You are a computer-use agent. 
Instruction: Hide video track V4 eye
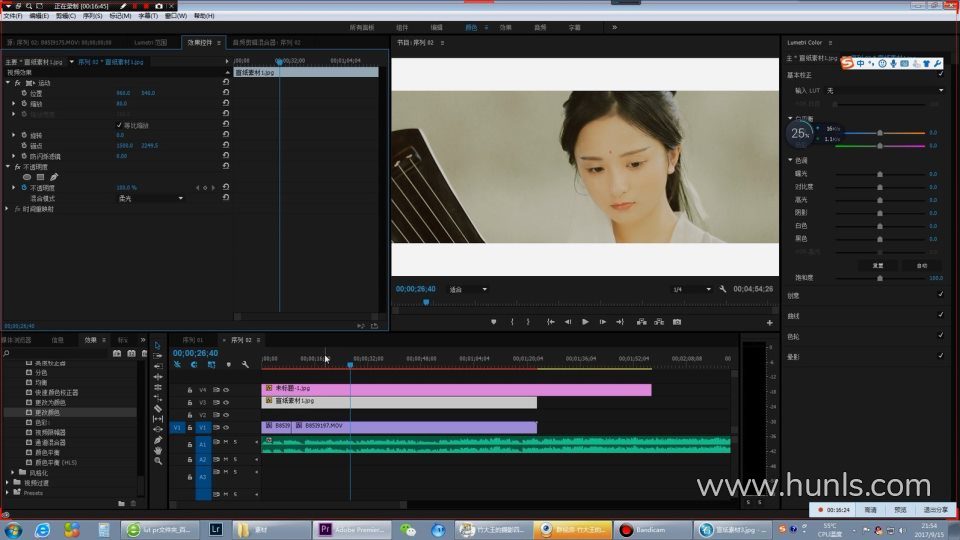pyautogui.click(x=226, y=390)
